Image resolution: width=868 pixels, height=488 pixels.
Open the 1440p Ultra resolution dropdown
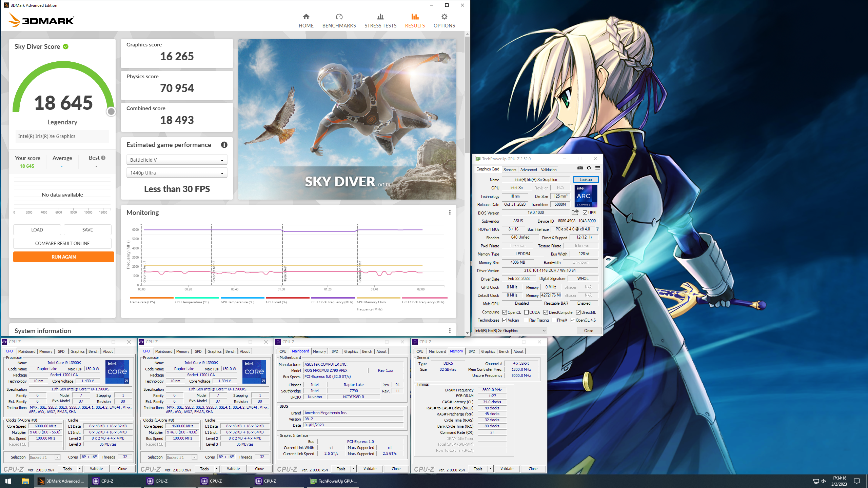coord(177,172)
